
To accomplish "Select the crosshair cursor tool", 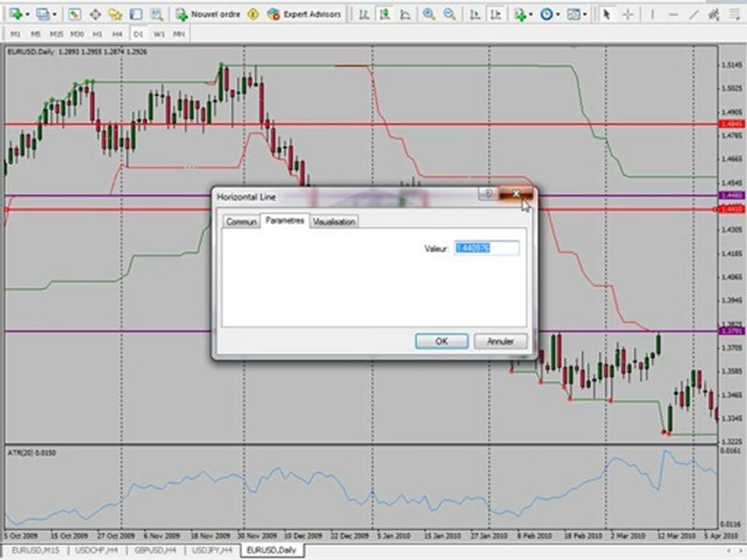I will 628,14.
